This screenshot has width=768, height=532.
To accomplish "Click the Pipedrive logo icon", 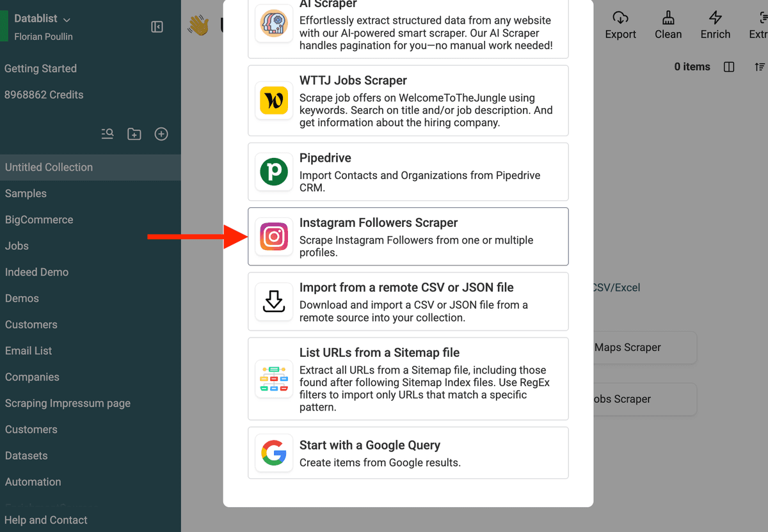I will click(274, 172).
